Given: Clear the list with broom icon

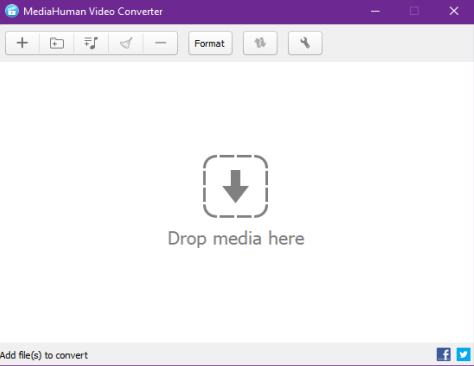Looking at the screenshot, I should point(126,43).
